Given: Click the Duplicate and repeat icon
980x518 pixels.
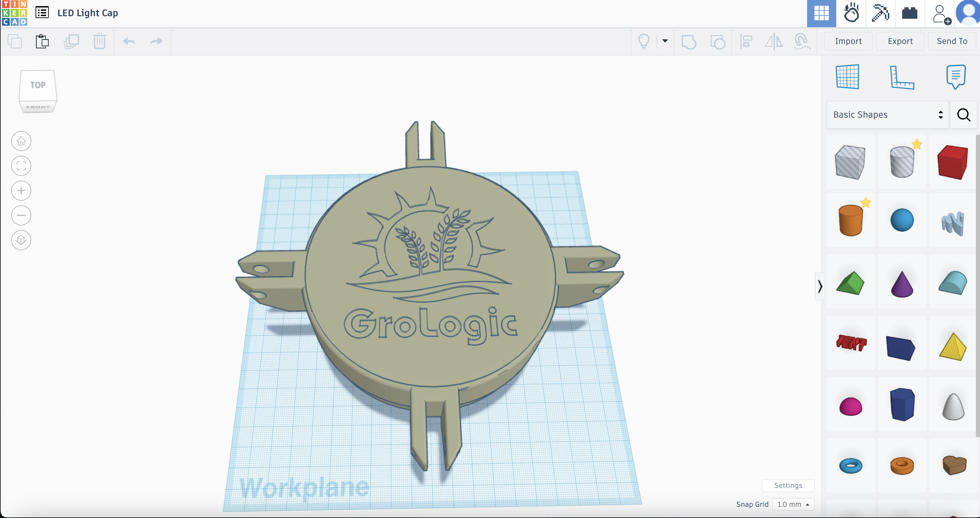Looking at the screenshot, I should [x=71, y=41].
